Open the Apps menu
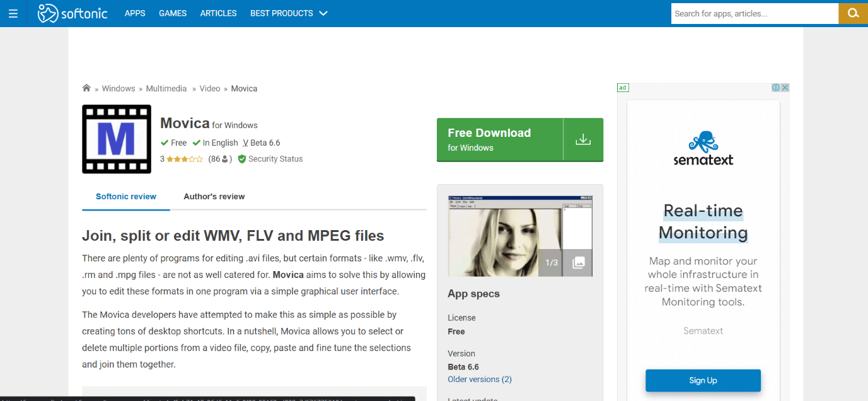The image size is (868, 401). coord(135,13)
